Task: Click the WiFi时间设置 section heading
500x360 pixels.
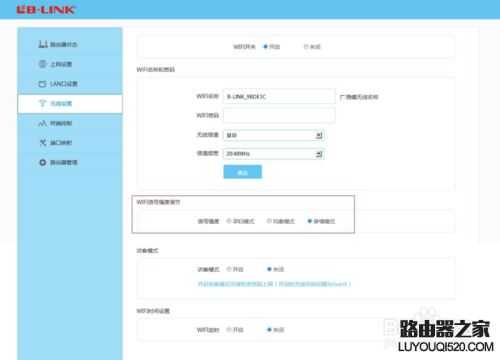Action: pyautogui.click(x=153, y=311)
